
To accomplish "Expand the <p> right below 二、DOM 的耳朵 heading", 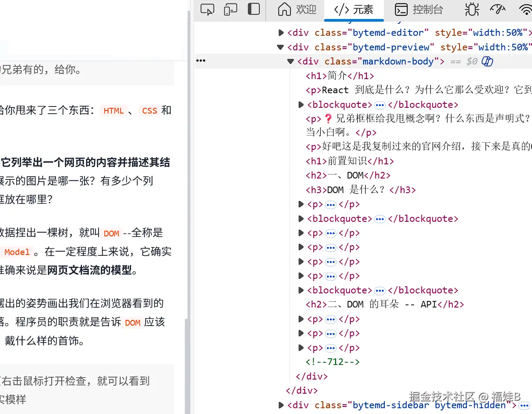I will (301, 319).
